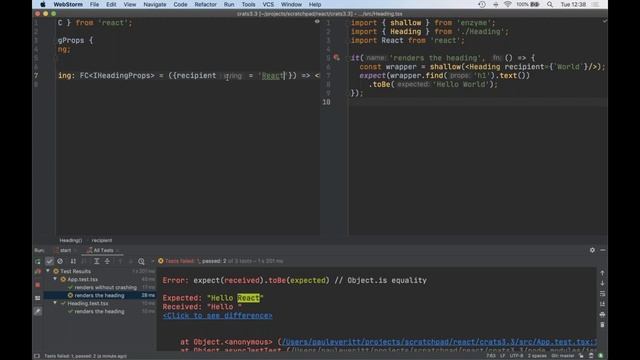The image size is (640, 360).
Task: Toggle the show passed tests checkmark button
Action: (49, 261)
